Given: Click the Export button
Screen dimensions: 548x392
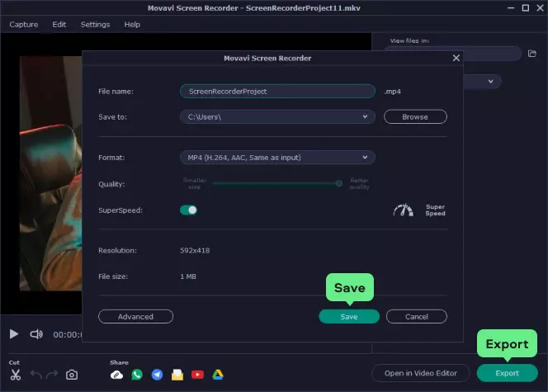Looking at the screenshot, I should 507,373.
